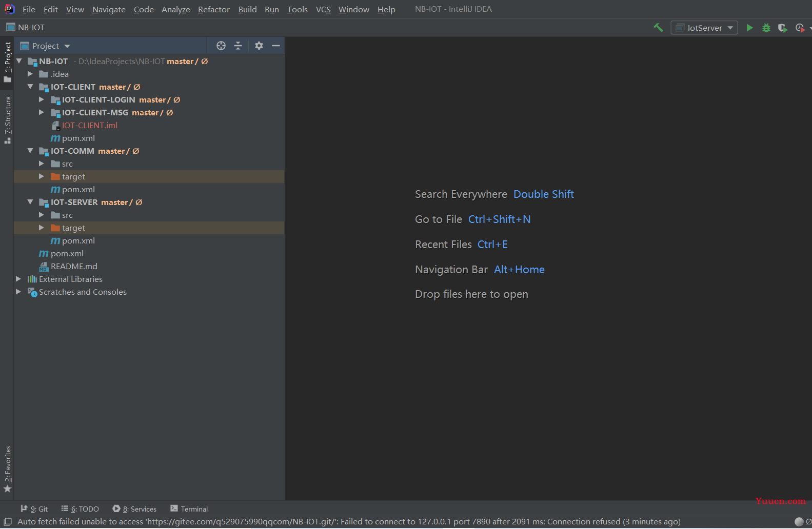
Task: Click the locate/select opened file target icon
Action: point(221,46)
